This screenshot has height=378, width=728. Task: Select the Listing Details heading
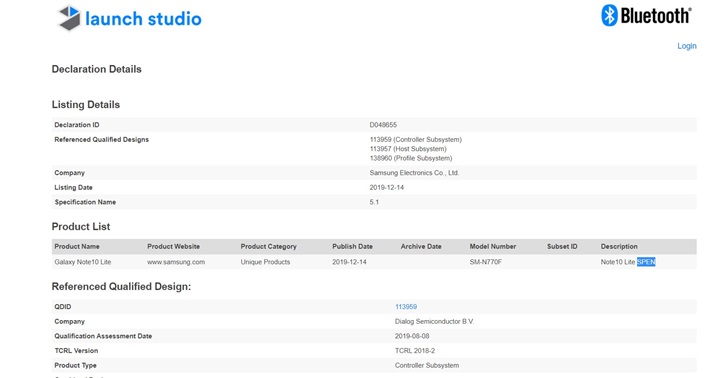(x=86, y=104)
